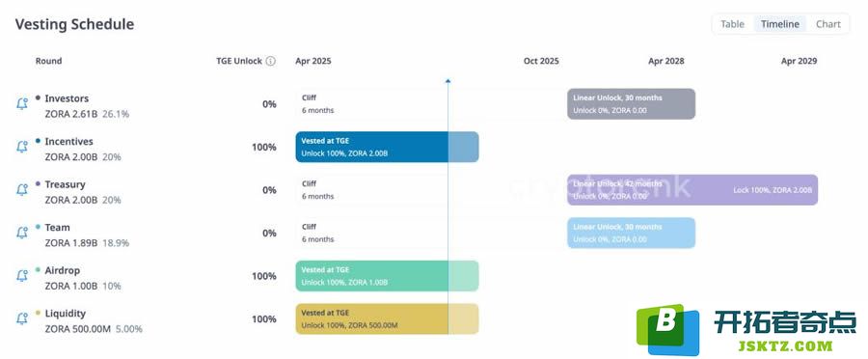Screen dimensions: 868x359
Task: Click the Liquidity Vested at TGE bar
Action: (x=387, y=318)
